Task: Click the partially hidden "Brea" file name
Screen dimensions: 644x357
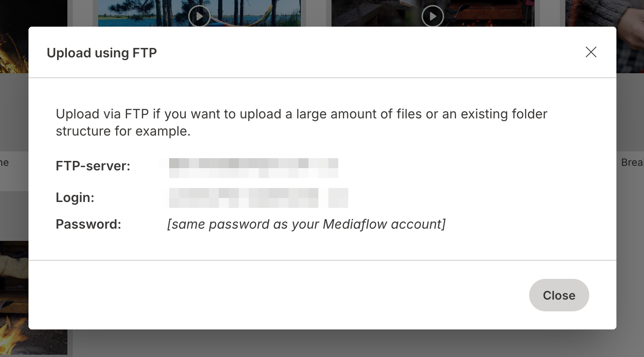Action: (x=632, y=163)
